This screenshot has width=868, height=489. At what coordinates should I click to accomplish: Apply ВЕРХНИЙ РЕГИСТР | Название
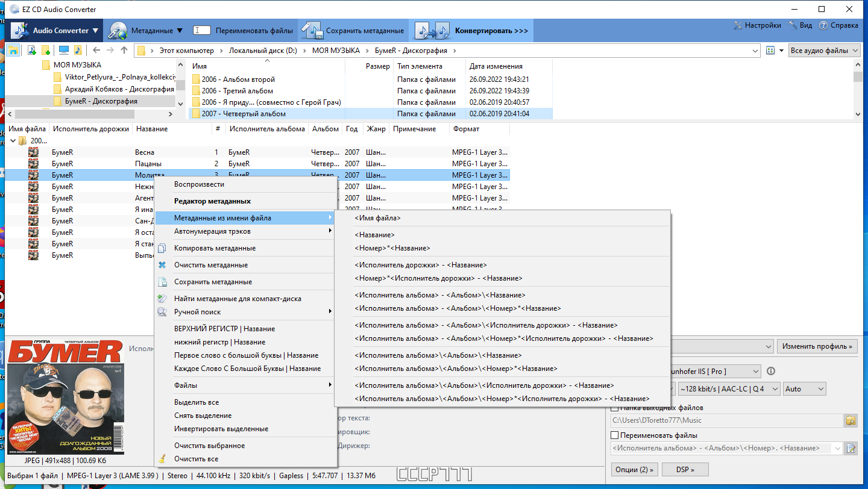pyautogui.click(x=245, y=329)
